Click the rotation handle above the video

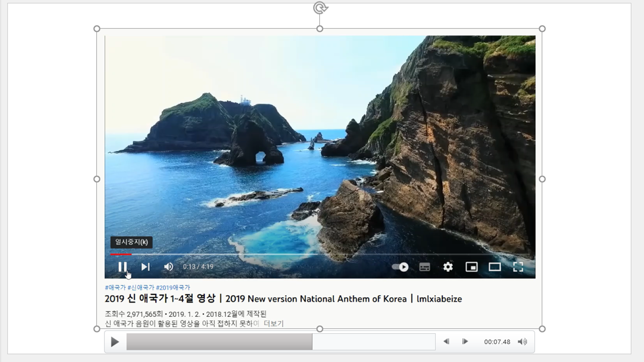pos(320,8)
